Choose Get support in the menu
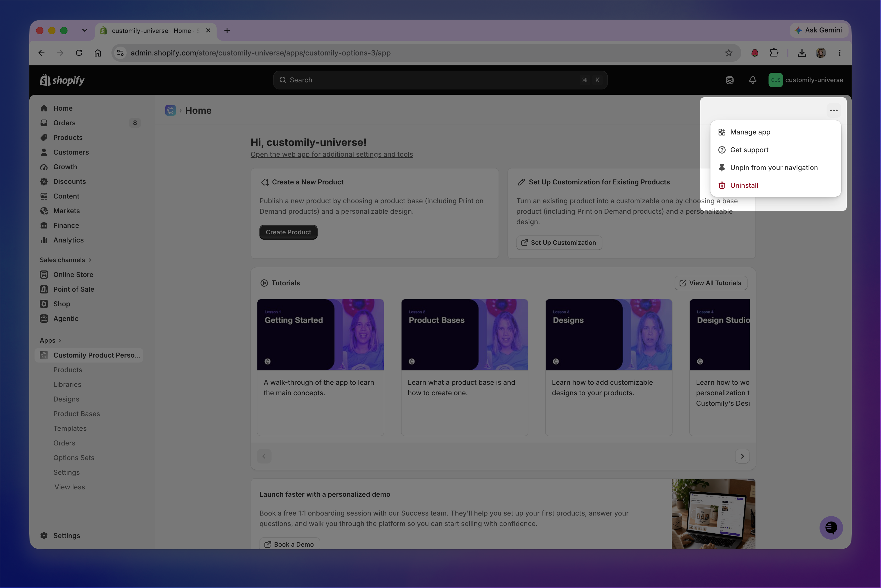Screen dimensions: 881x588 776,150
